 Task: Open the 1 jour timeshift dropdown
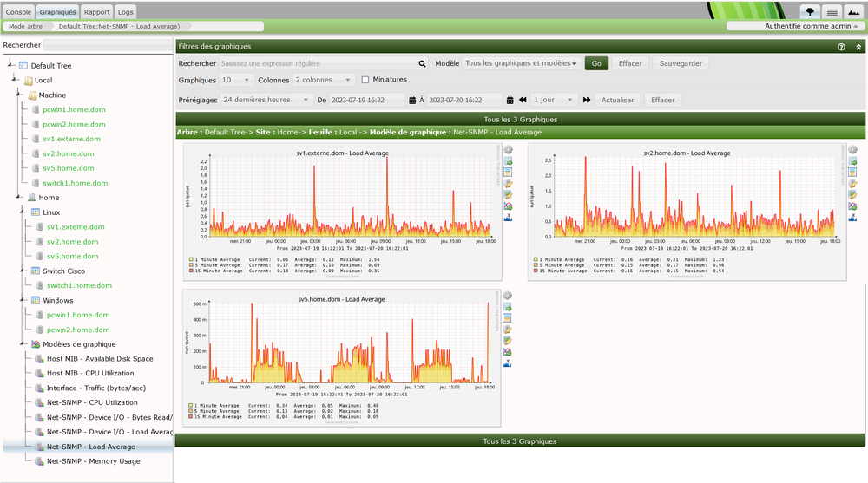[554, 100]
